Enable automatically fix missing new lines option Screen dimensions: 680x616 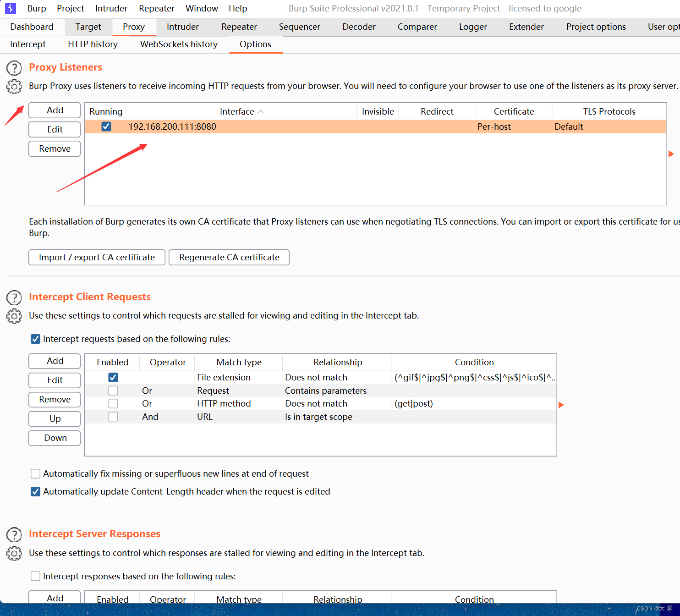pos(35,473)
